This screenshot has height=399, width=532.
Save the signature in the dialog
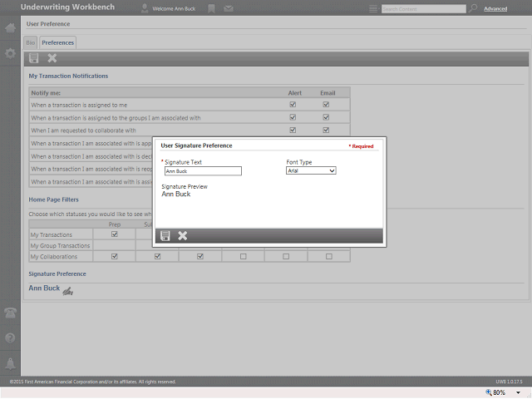pyautogui.click(x=165, y=236)
